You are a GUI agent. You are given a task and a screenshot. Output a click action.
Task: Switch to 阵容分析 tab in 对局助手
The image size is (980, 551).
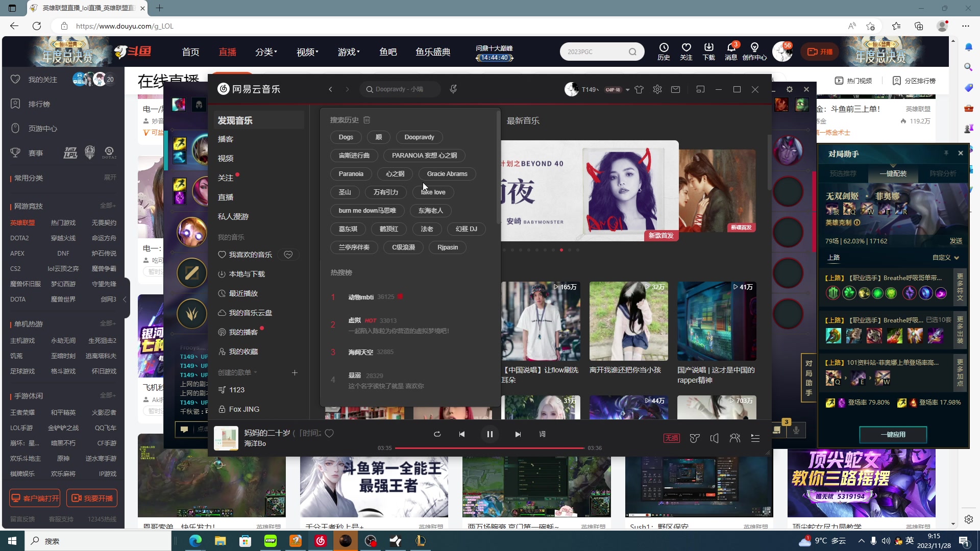[x=943, y=173]
